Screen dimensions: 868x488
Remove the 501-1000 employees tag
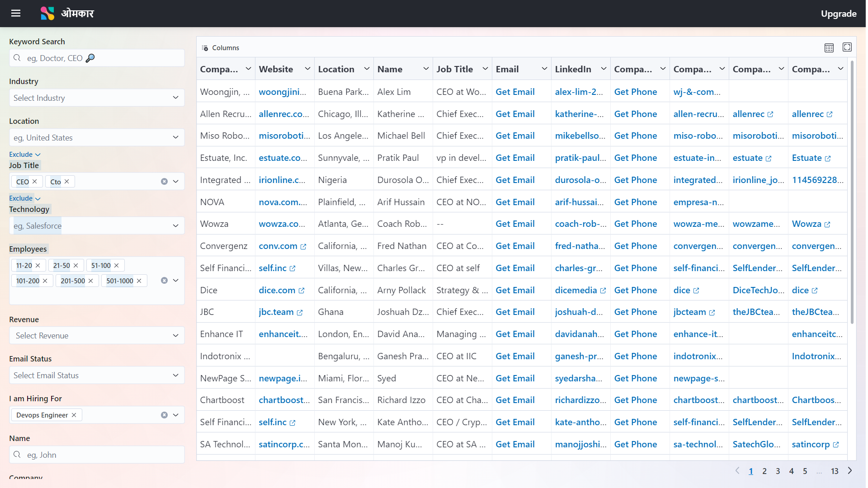pyautogui.click(x=139, y=281)
